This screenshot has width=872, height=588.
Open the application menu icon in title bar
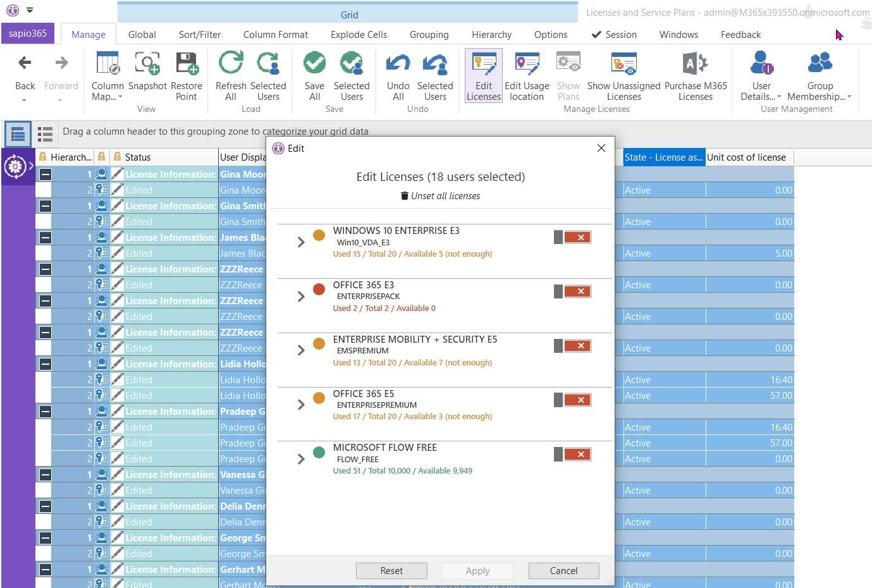[x=13, y=10]
